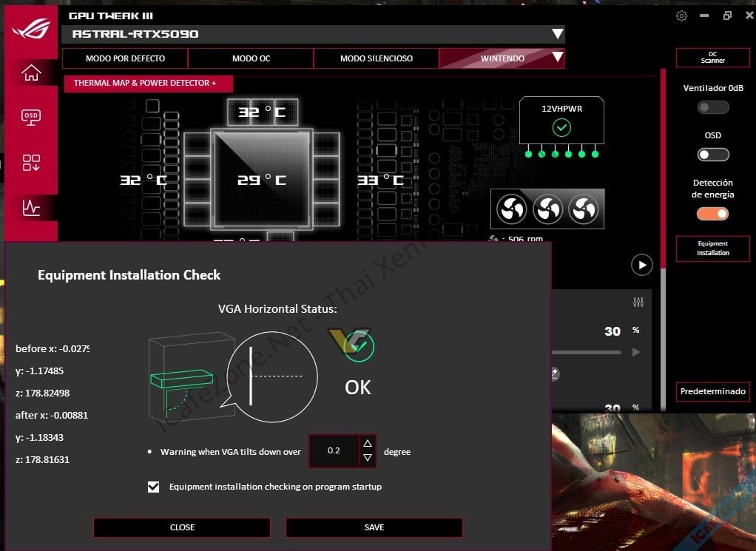Select the MODO SILENCIOSO mode tab
756x551 pixels.
[376, 58]
